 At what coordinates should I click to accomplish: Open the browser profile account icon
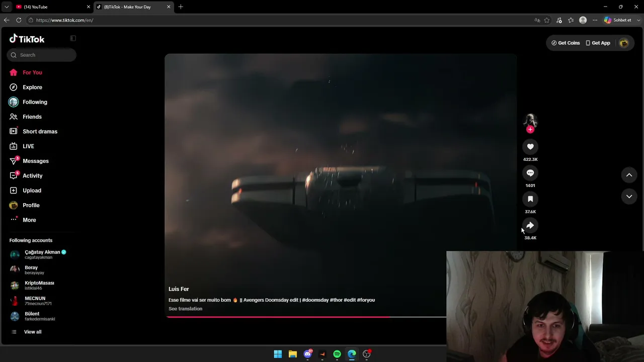pos(583,20)
